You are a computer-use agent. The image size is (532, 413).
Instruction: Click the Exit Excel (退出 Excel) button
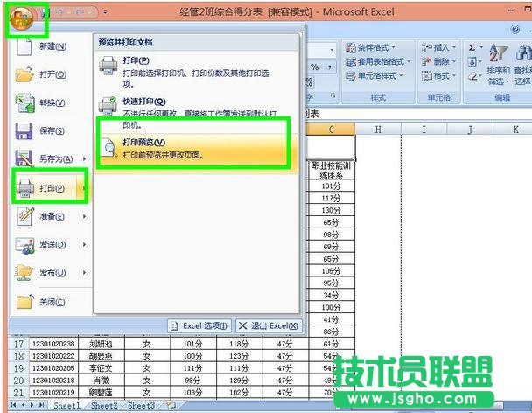pyautogui.click(x=269, y=326)
